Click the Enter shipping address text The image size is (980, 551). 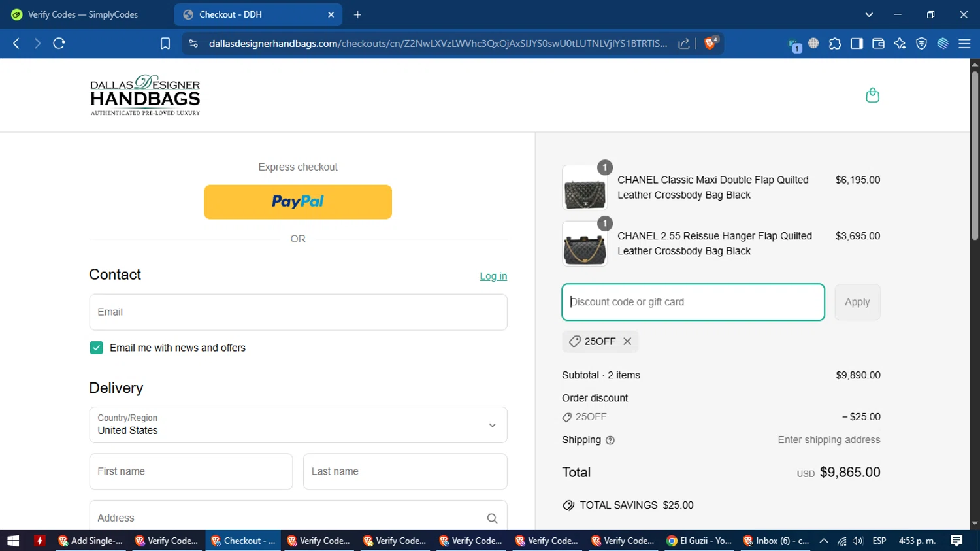pos(829,440)
